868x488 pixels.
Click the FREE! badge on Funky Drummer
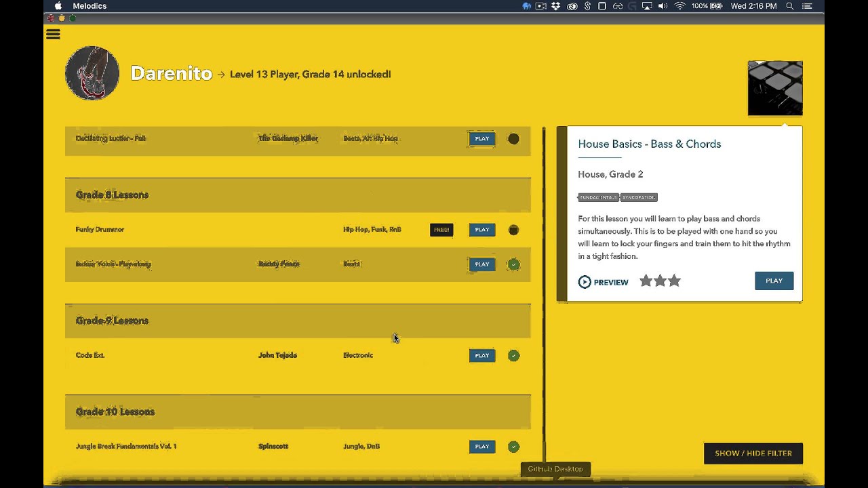click(x=441, y=230)
